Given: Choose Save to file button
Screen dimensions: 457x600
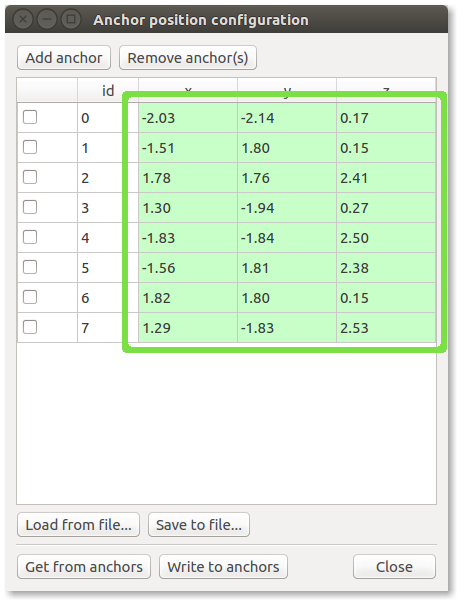Looking at the screenshot, I should 199,525.
